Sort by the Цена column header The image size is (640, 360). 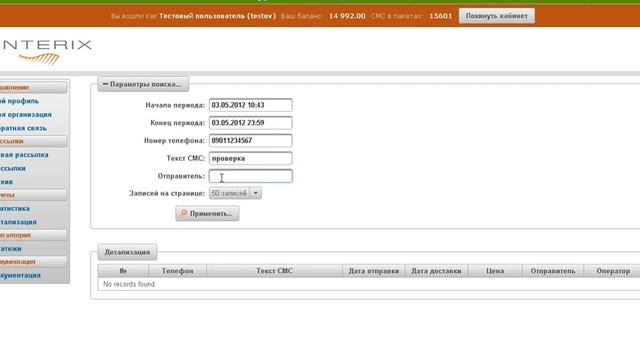(x=495, y=271)
